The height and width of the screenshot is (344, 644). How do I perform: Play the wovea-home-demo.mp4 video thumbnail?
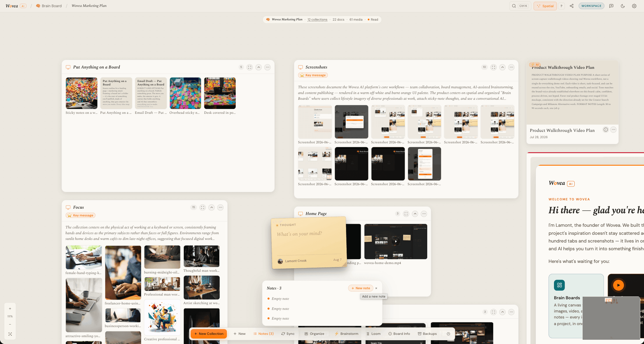(396, 241)
